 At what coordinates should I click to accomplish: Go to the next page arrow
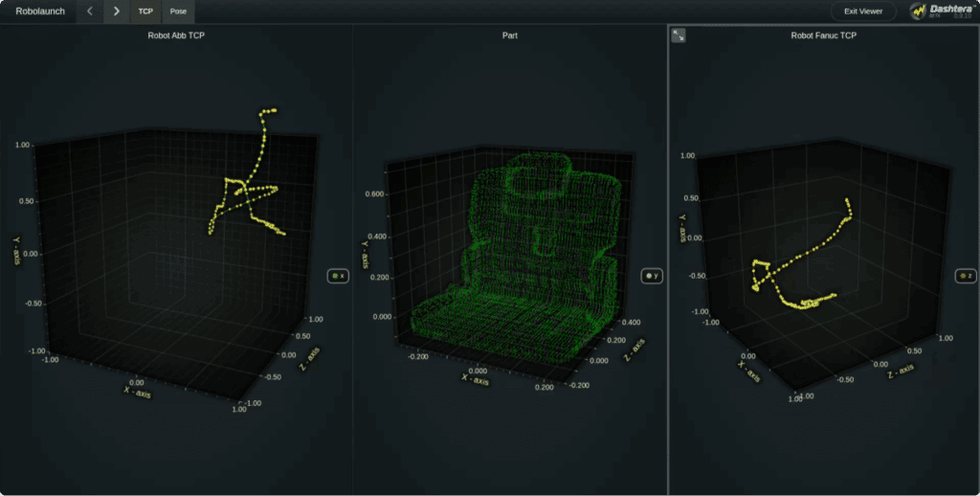coord(116,11)
